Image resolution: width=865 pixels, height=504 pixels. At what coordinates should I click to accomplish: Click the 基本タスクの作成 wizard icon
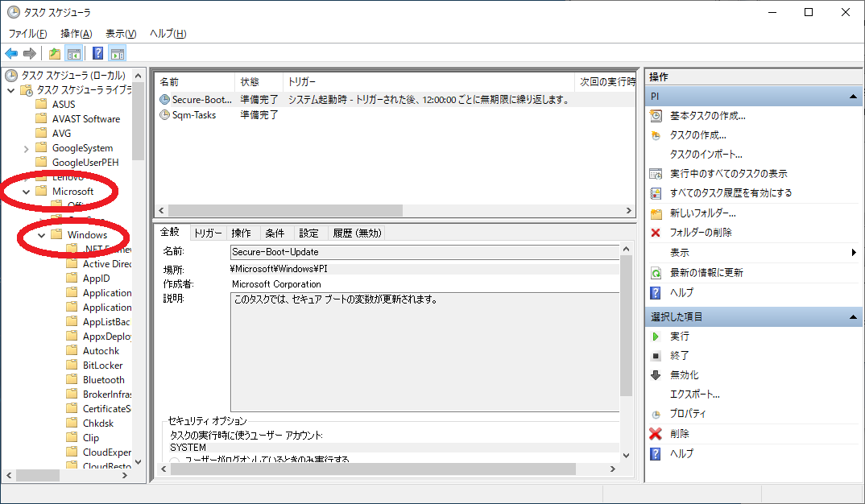656,115
